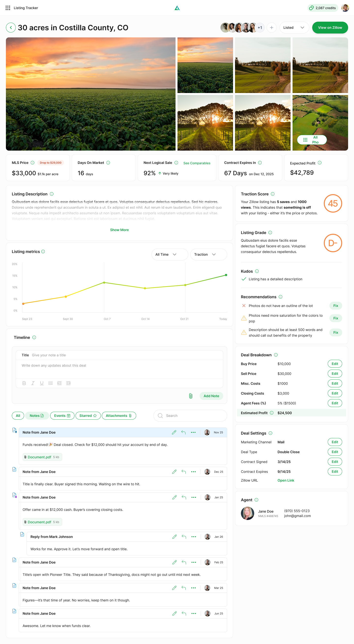Screen dimensions: 354x644
Task: Edit the Closing Costs value
Action: [335, 393]
